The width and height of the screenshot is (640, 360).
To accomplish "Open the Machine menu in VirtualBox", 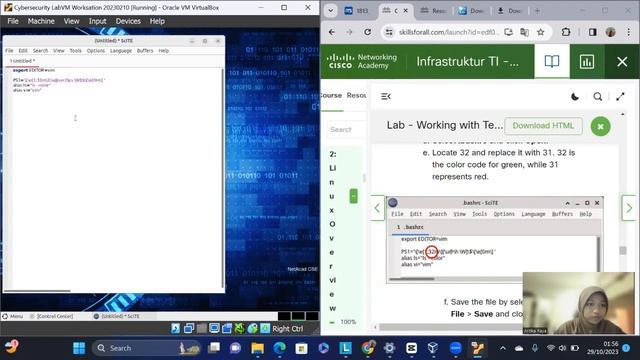I will click(x=41, y=21).
